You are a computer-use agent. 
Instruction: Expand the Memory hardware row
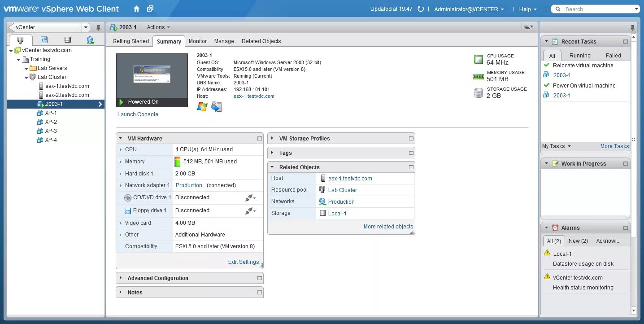pos(121,162)
